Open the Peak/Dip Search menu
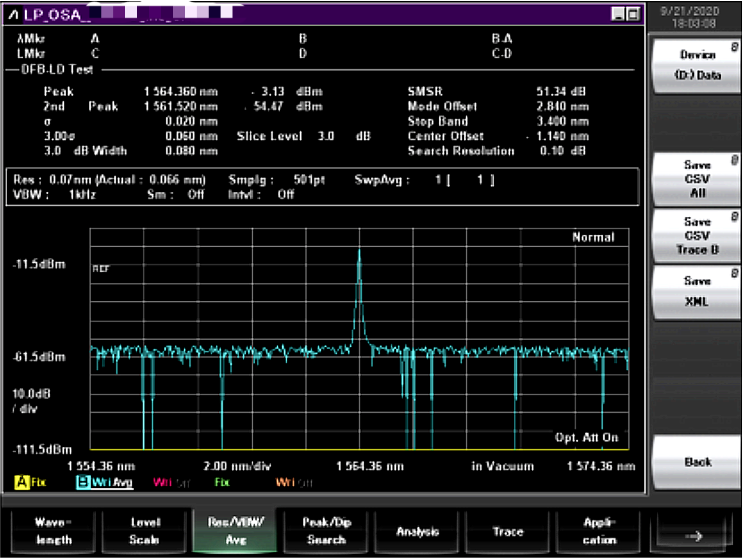 coord(327,531)
